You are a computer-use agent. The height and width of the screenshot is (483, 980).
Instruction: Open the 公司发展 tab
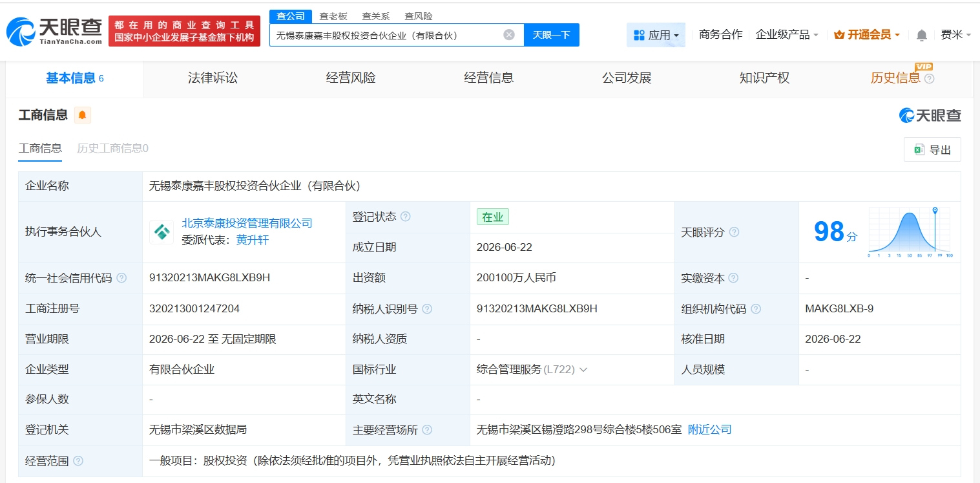(627, 78)
